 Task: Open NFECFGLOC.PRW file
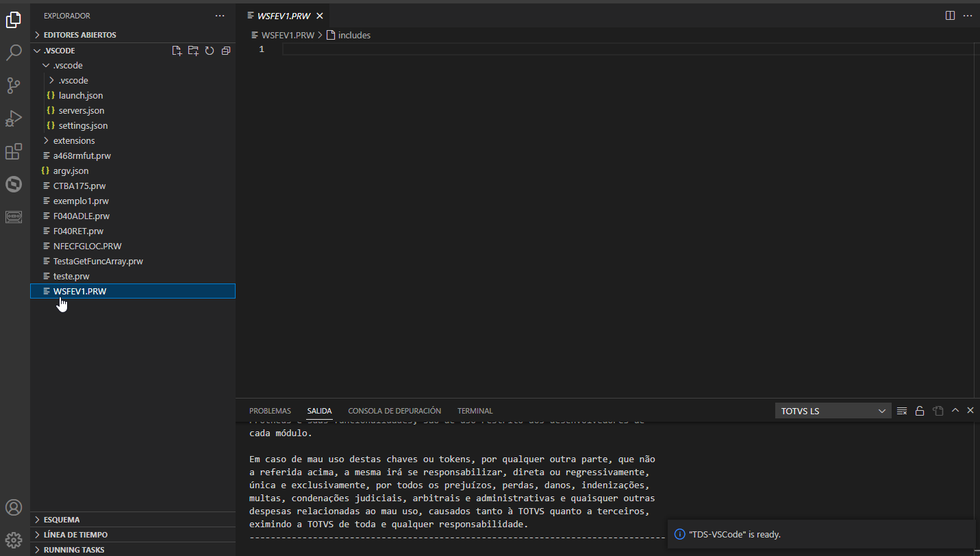tap(133, 247)
